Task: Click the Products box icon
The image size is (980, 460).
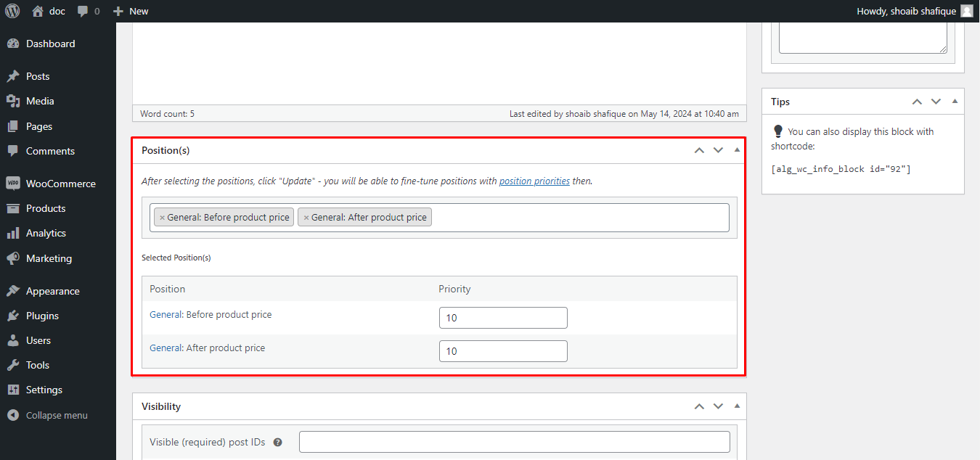Action: [12, 208]
